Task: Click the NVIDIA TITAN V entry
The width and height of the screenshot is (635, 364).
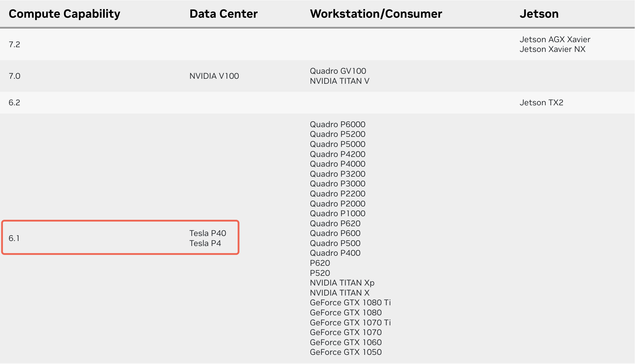Action: click(339, 81)
